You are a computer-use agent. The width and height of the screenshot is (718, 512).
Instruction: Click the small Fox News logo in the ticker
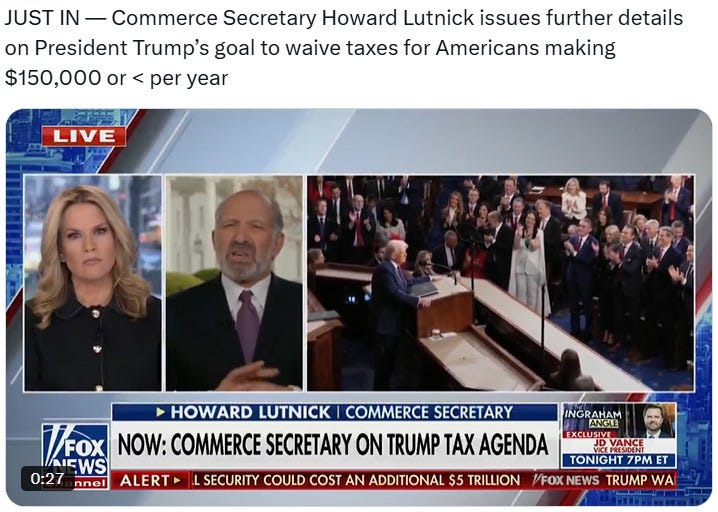click(x=567, y=480)
